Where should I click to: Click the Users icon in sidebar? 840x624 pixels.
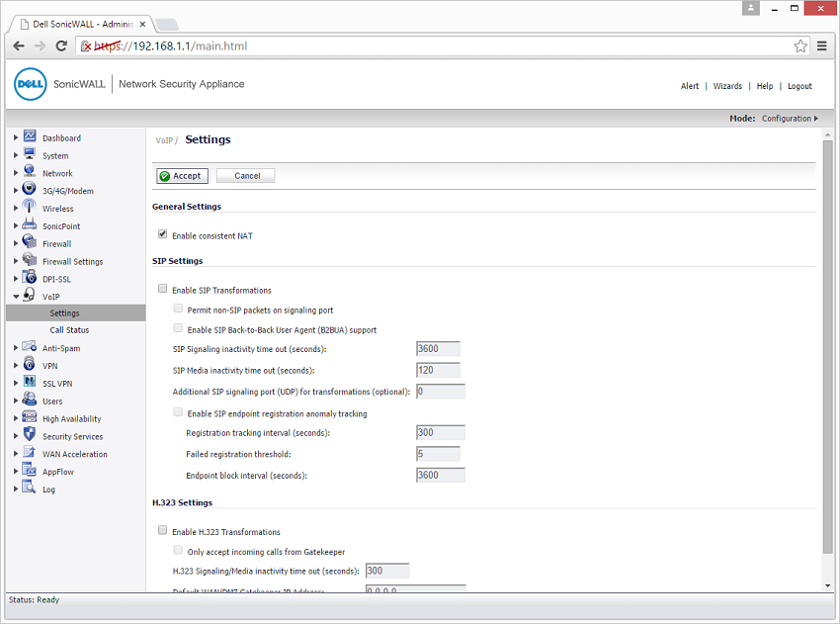click(30, 400)
